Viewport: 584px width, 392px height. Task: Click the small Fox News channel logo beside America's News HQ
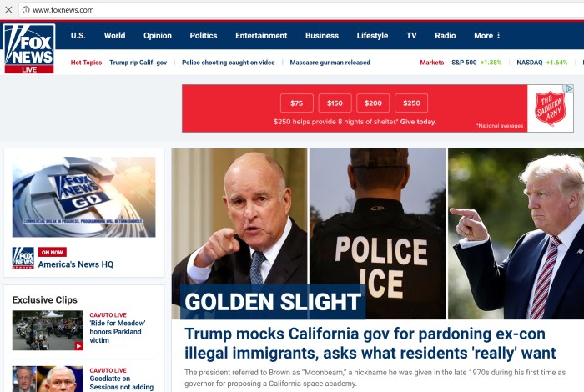point(23,258)
